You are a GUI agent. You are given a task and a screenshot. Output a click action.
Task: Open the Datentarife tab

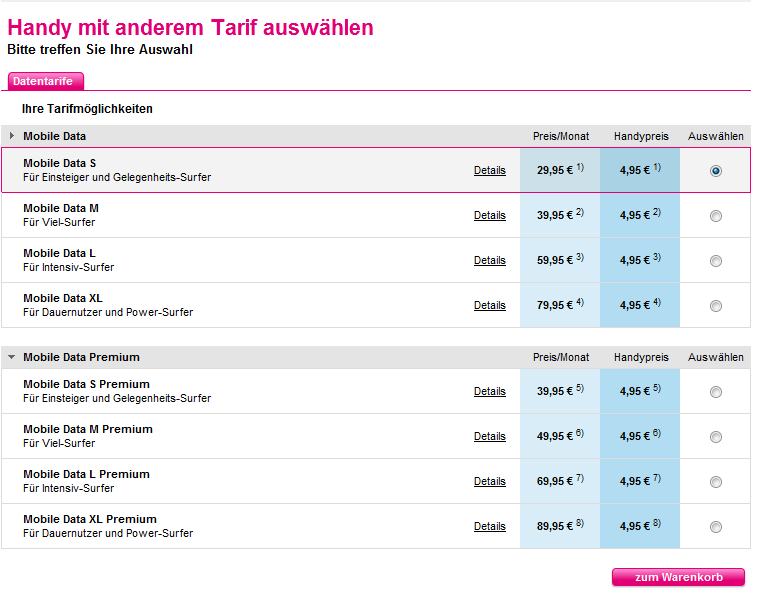pos(44,81)
